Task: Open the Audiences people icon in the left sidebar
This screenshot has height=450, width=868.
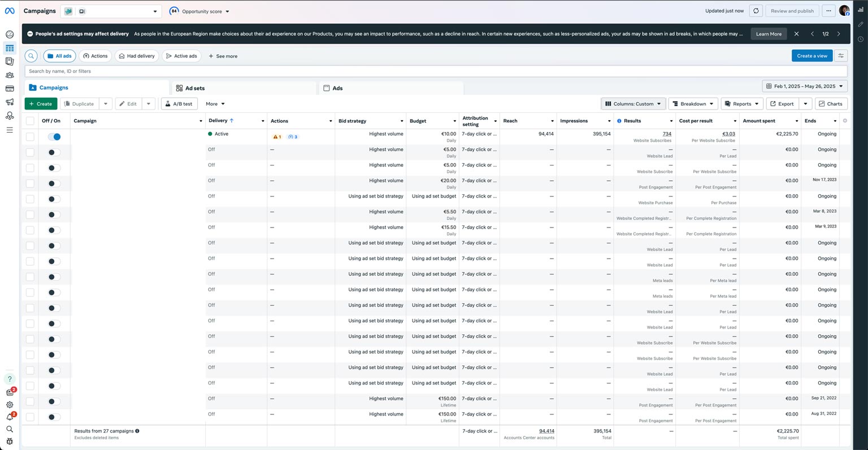Action: [x=10, y=75]
